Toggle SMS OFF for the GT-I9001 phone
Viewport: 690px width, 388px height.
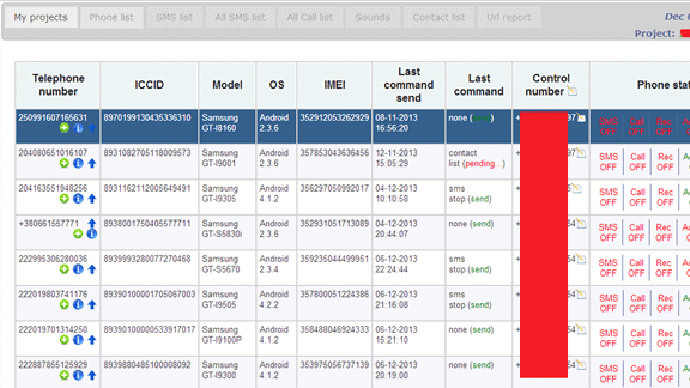608,162
